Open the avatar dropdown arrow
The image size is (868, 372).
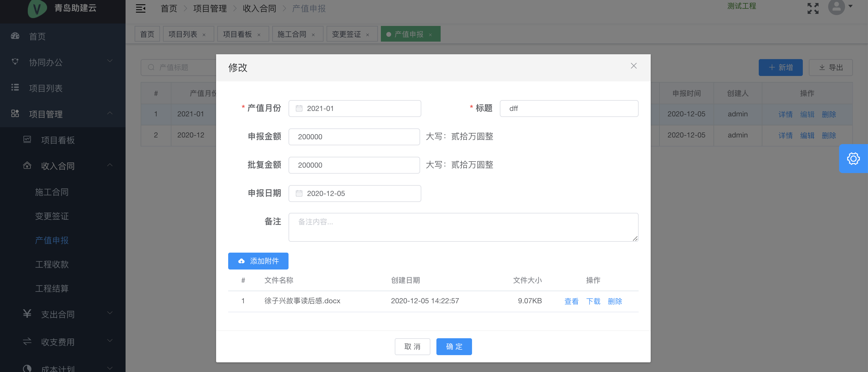click(x=850, y=6)
